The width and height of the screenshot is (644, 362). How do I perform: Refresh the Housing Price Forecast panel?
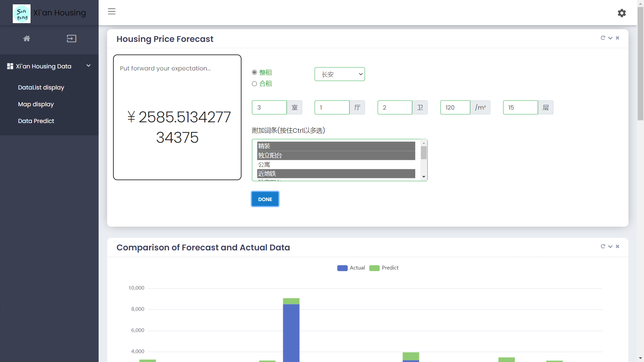click(603, 38)
